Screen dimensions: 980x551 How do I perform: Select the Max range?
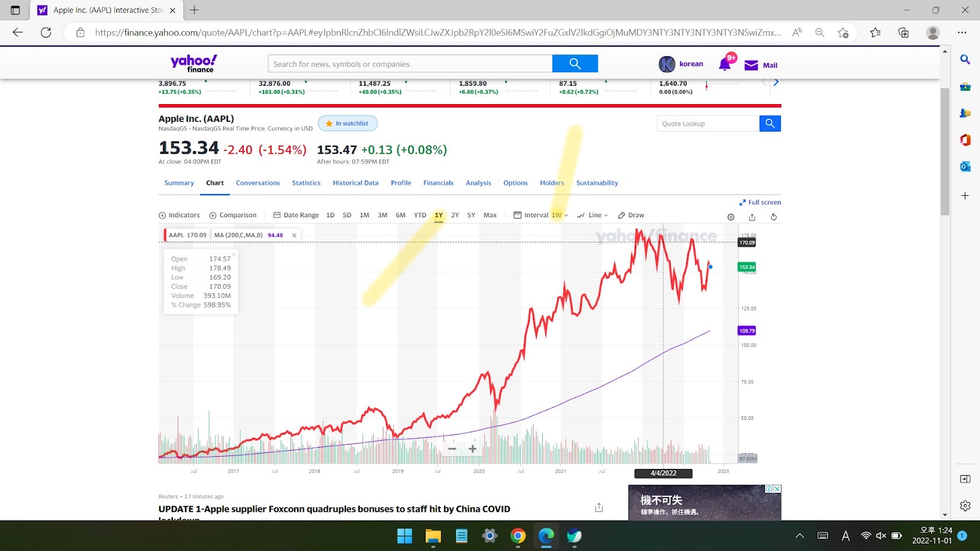[x=490, y=215]
